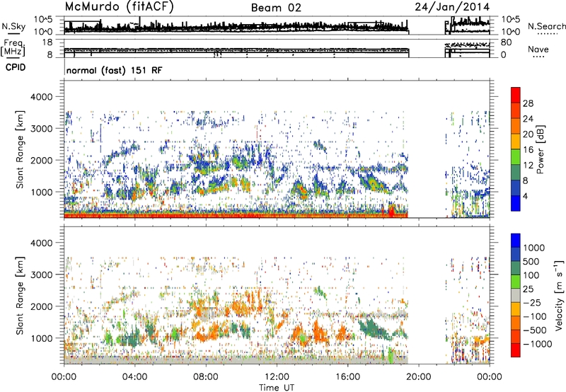
Task: Click the 18 tick on the frequency axis
Action: [47, 42]
